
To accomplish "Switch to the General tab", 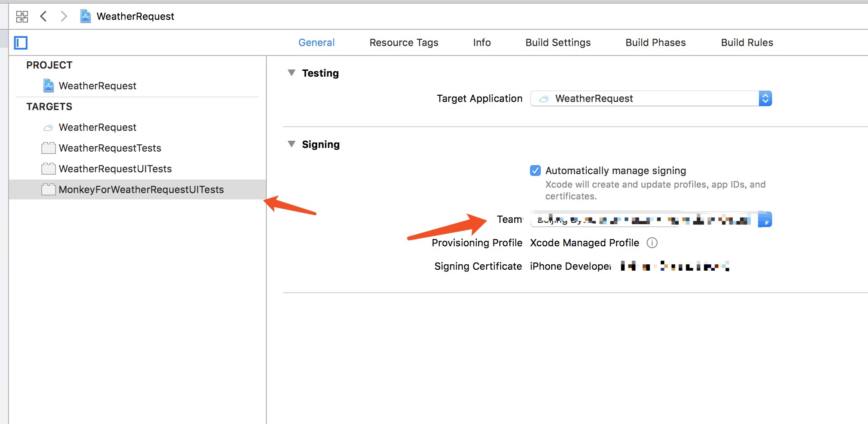I will point(316,42).
